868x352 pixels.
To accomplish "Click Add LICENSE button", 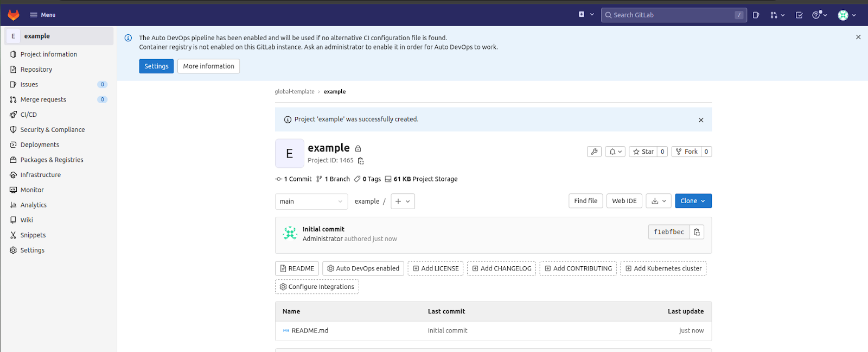I will coord(436,268).
